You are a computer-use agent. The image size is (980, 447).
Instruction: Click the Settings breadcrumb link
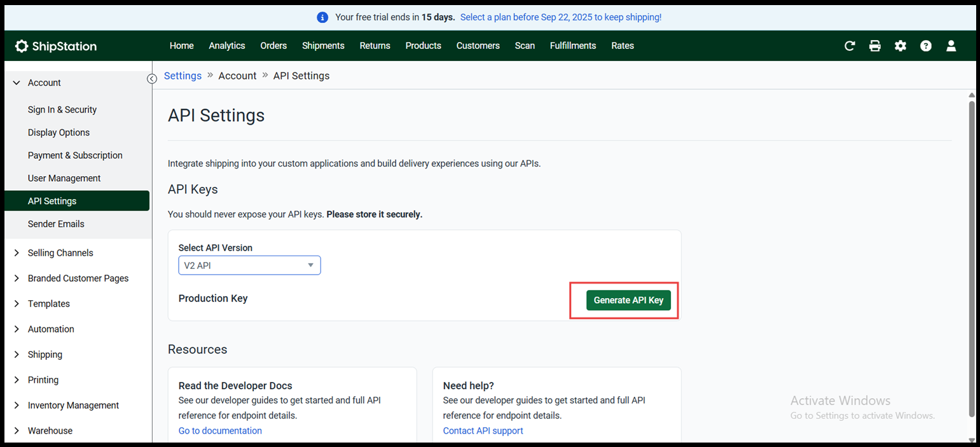[x=183, y=76]
